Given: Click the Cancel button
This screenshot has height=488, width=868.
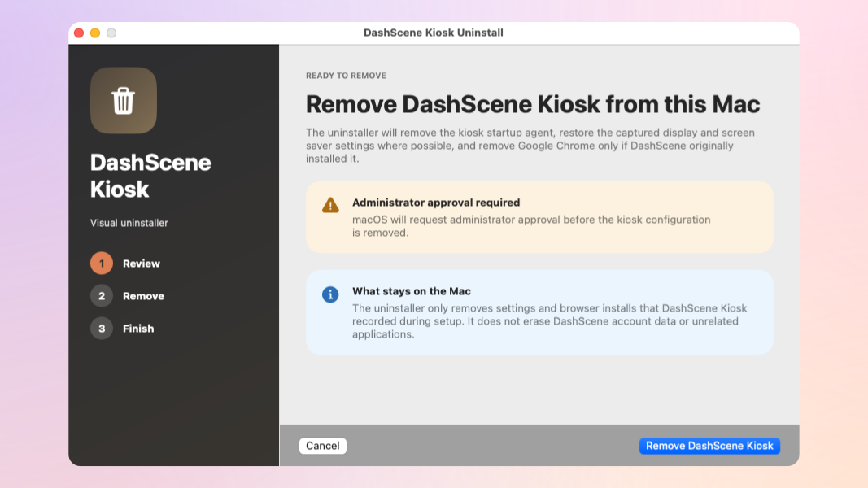Looking at the screenshot, I should (x=323, y=446).
